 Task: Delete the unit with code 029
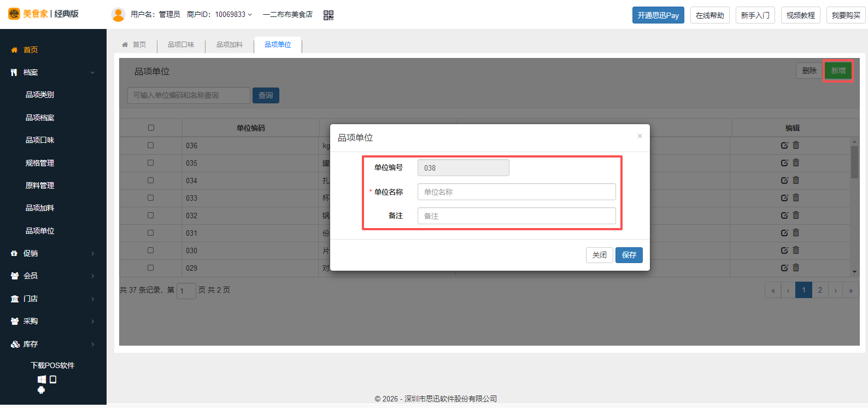[796, 267]
